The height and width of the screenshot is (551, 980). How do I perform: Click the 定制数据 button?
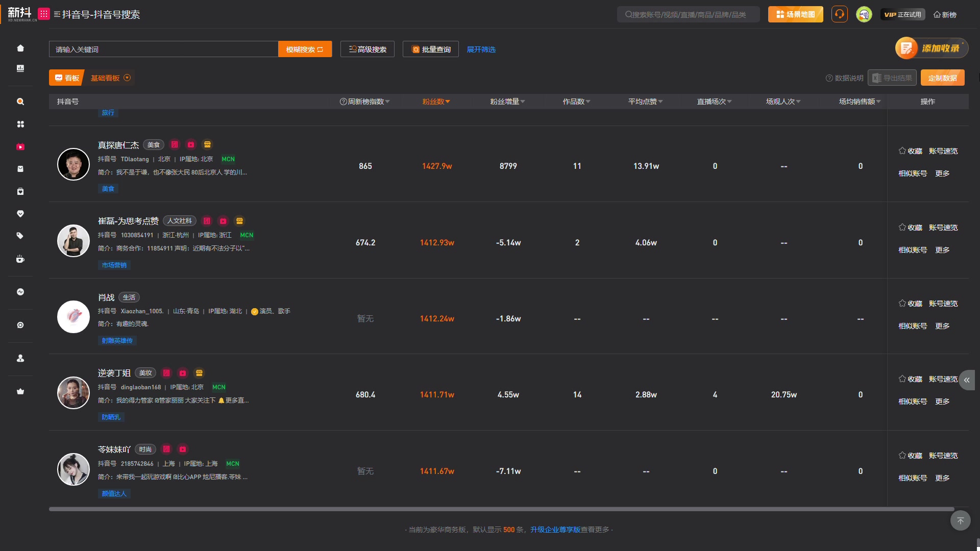943,78
